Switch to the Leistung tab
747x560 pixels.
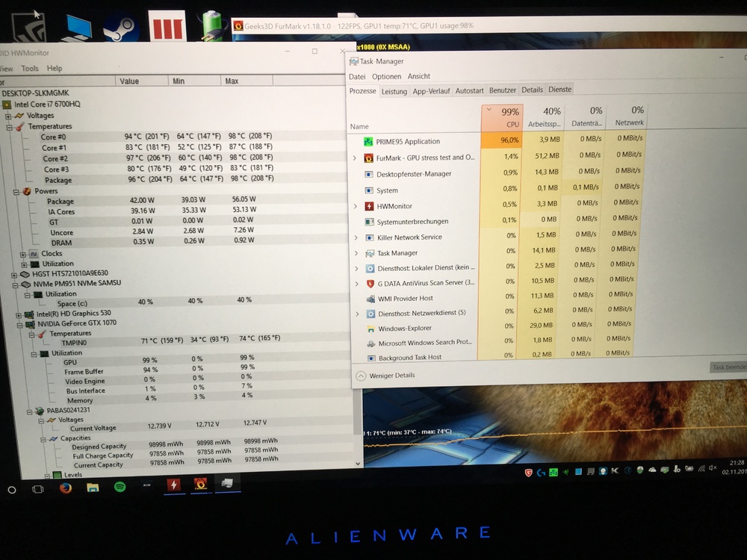tap(394, 91)
